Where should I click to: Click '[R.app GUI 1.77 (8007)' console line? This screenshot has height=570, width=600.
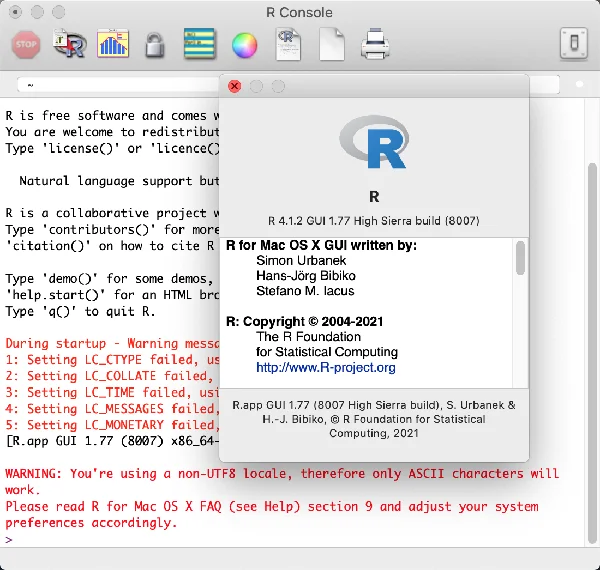click(112, 441)
